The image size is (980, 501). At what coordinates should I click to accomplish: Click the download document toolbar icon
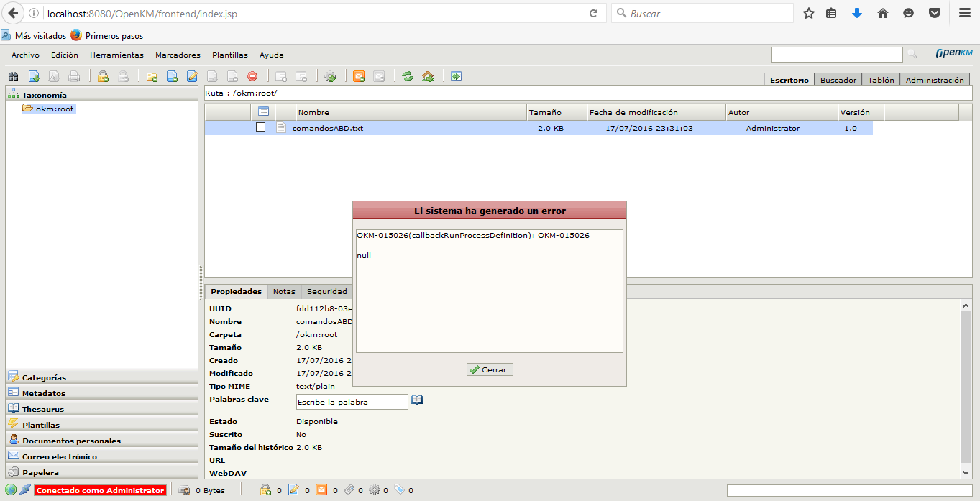click(x=34, y=76)
